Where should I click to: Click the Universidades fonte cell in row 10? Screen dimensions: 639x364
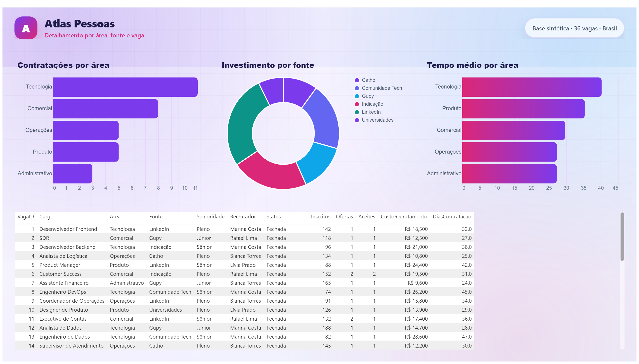point(165,310)
